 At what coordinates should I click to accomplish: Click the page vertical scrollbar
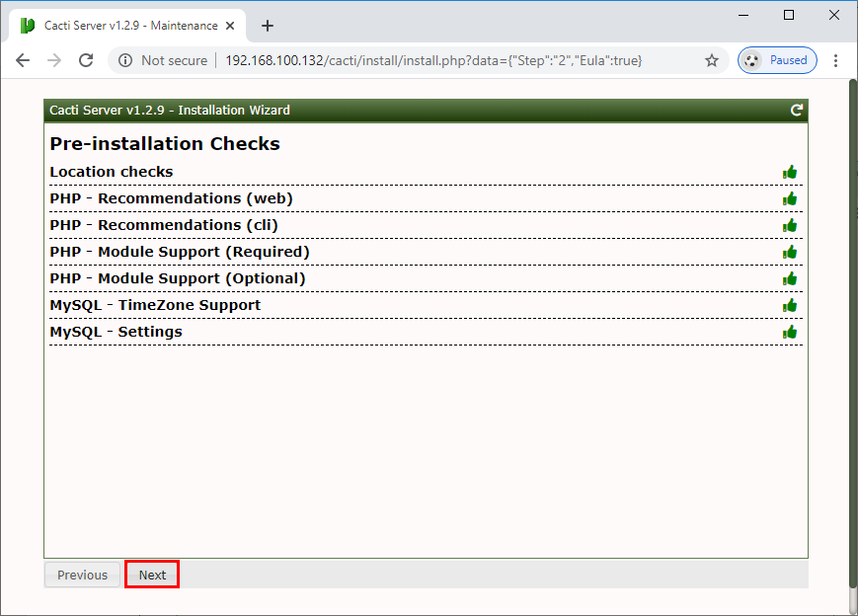[x=853, y=335]
